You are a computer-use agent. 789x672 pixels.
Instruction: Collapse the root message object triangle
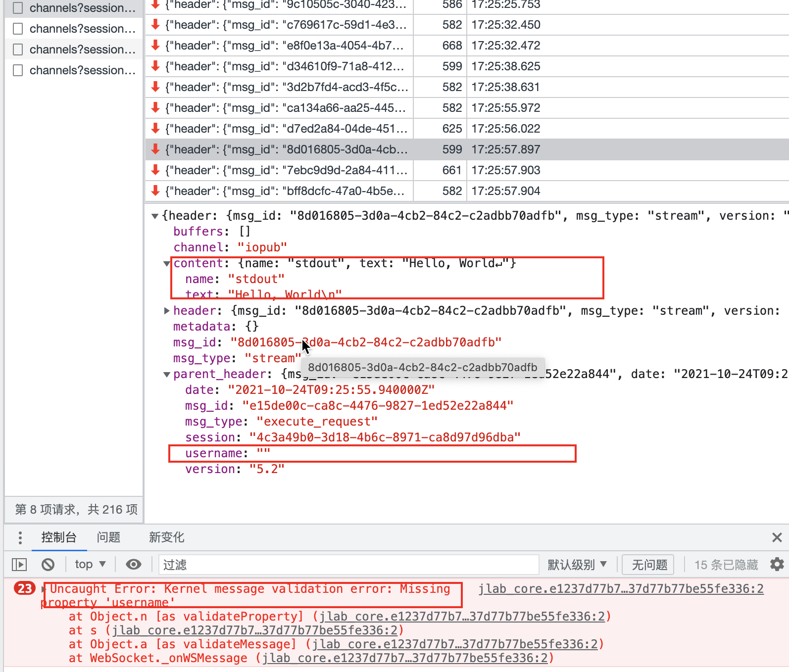(155, 216)
